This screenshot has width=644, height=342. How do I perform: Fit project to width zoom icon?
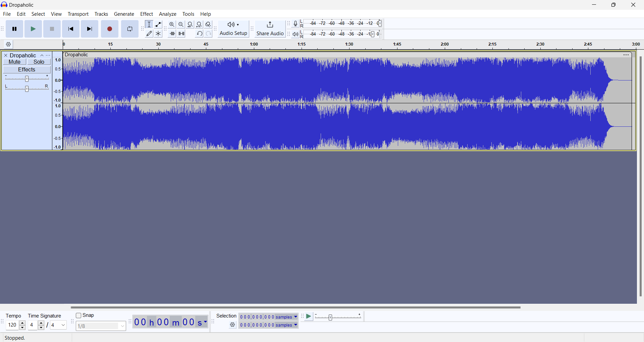200,24
